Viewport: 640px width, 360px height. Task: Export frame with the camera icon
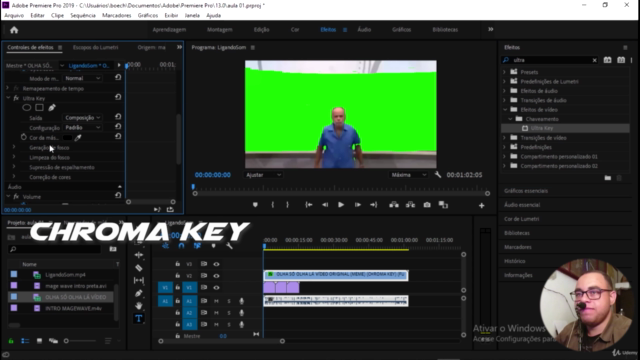point(427,205)
